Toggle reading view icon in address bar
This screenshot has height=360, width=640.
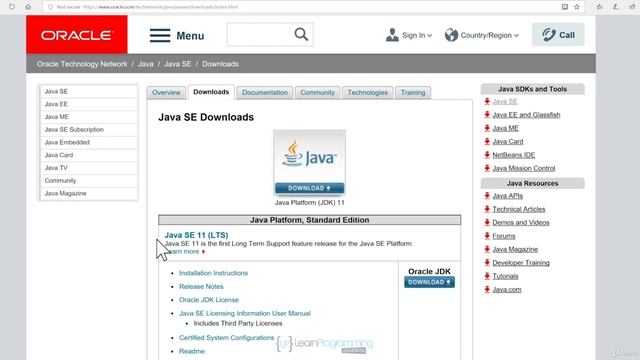click(564, 7)
